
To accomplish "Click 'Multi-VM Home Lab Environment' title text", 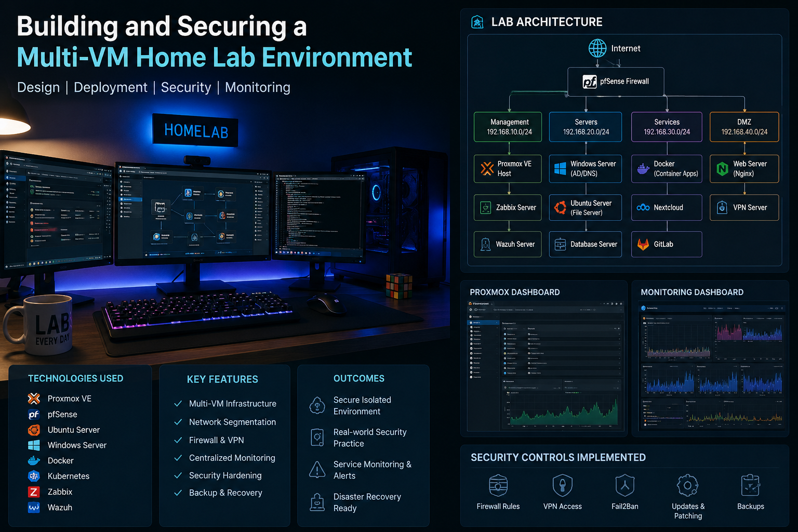I will click(215, 57).
